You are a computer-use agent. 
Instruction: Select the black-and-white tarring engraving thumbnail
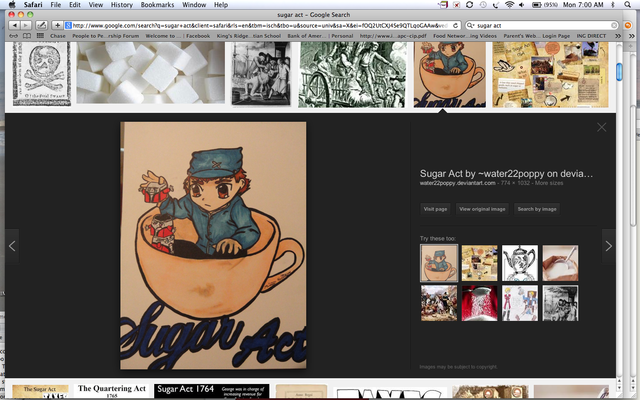pyautogui.click(x=261, y=73)
